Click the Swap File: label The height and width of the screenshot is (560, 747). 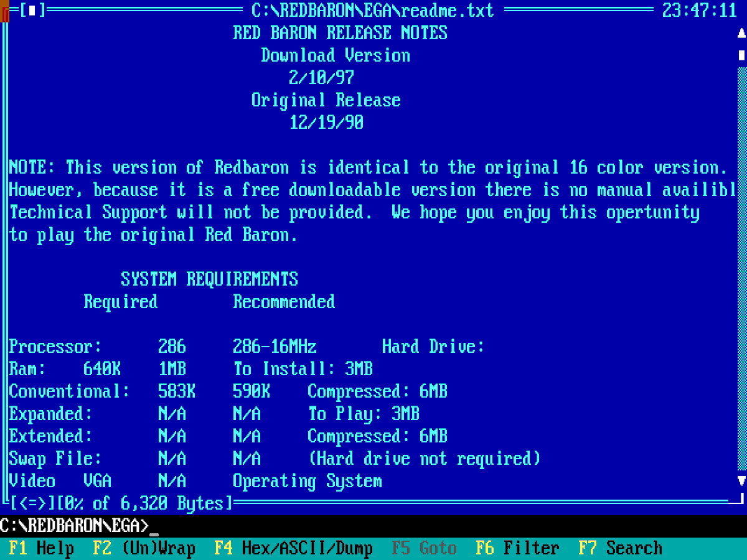pyautogui.click(x=56, y=459)
